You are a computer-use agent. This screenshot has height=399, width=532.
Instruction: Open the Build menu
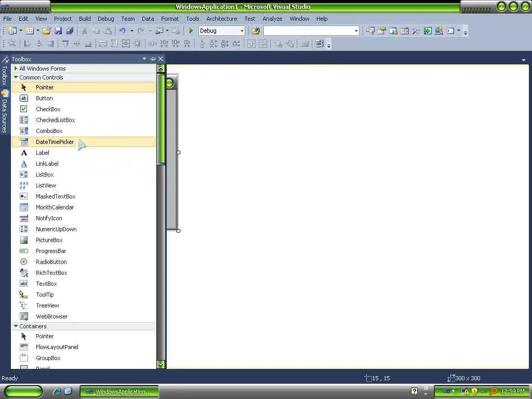[x=85, y=19]
